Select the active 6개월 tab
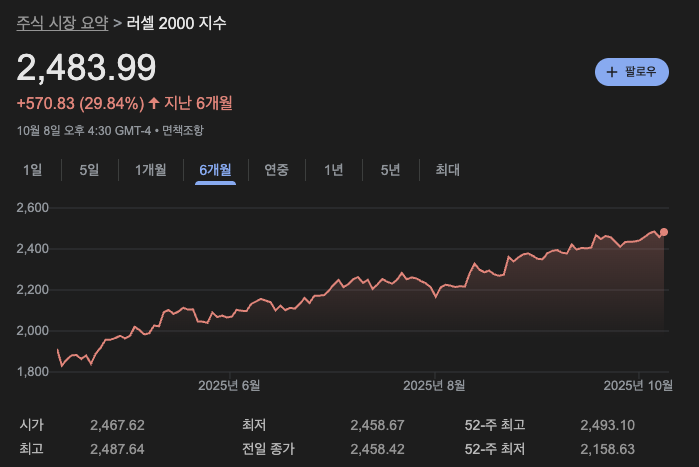Image resolution: width=699 pixels, height=467 pixels. coord(215,170)
